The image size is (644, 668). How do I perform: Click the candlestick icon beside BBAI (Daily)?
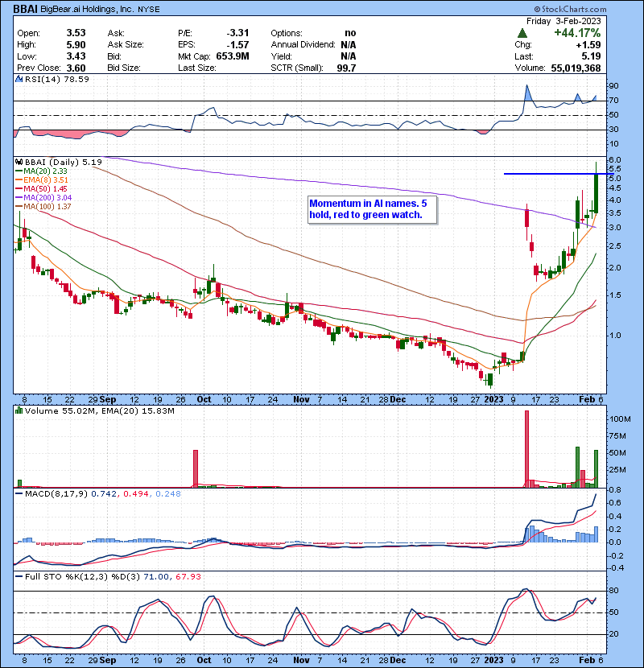[x=19, y=162]
